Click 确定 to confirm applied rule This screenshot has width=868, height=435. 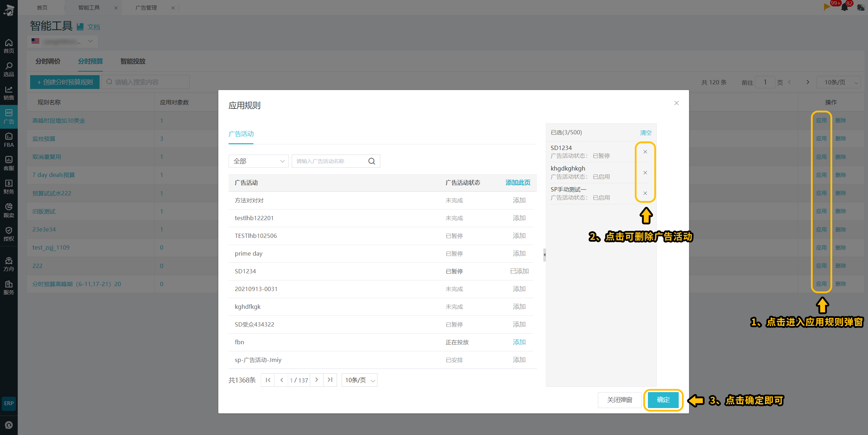click(663, 400)
